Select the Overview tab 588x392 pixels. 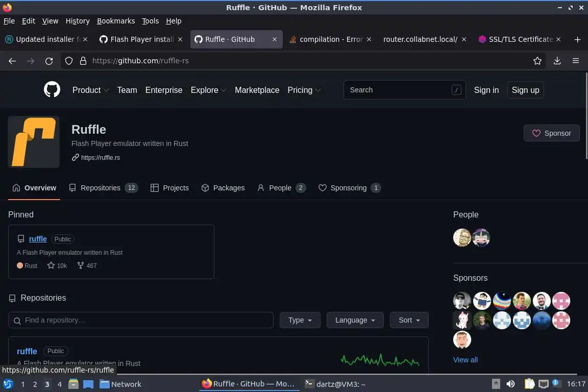click(35, 188)
